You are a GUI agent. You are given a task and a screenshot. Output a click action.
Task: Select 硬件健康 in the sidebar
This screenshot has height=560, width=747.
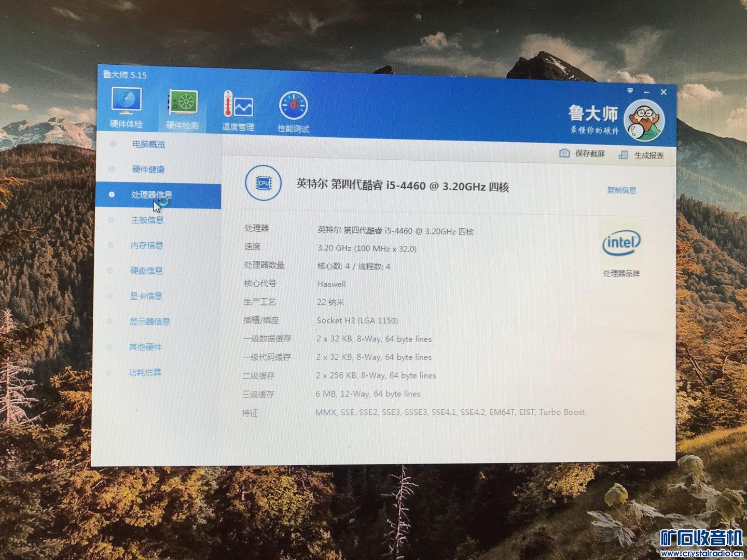click(148, 169)
